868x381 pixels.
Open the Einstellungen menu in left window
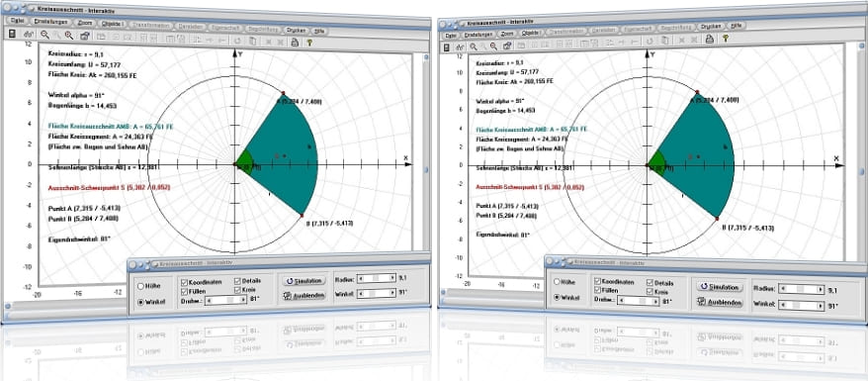pyautogui.click(x=50, y=22)
